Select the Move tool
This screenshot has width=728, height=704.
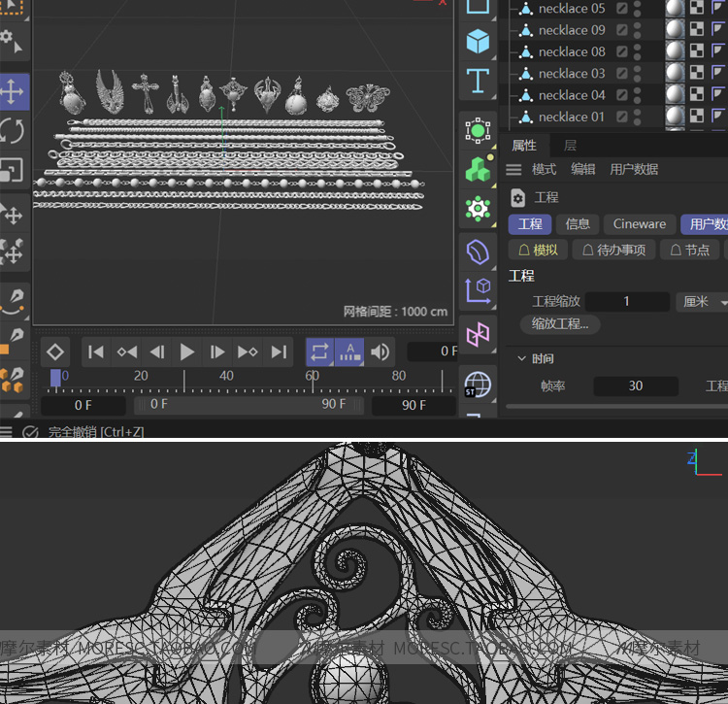[x=12, y=91]
